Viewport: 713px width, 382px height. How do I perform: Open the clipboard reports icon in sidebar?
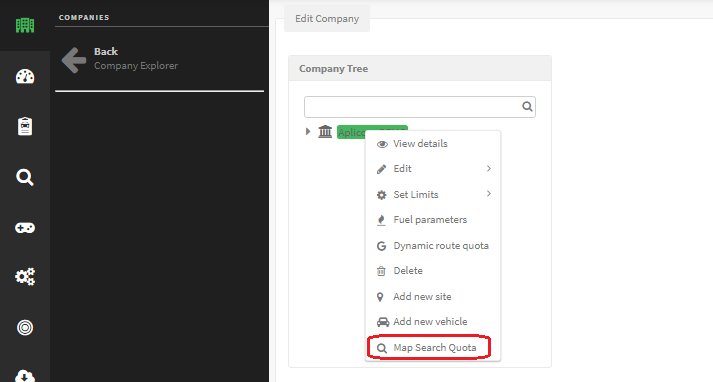click(x=25, y=126)
